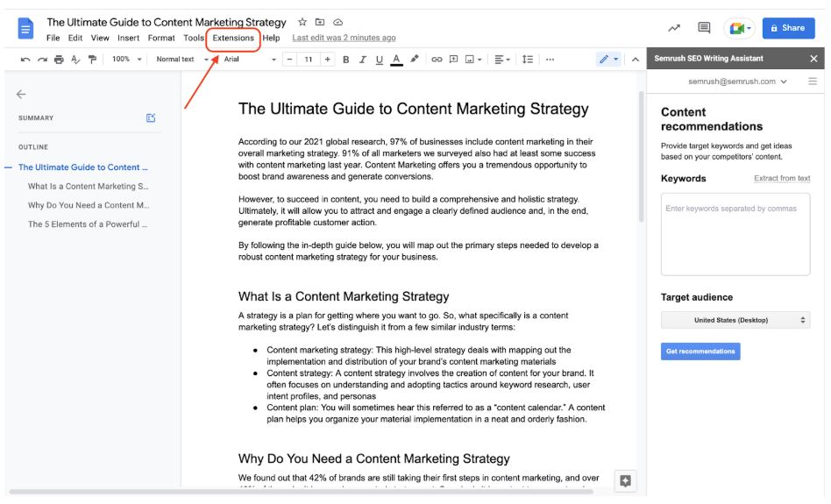Viewport: 831px width, 504px height.
Task: Open the View menu
Action: pyautogui.click(x=100, y=38)
